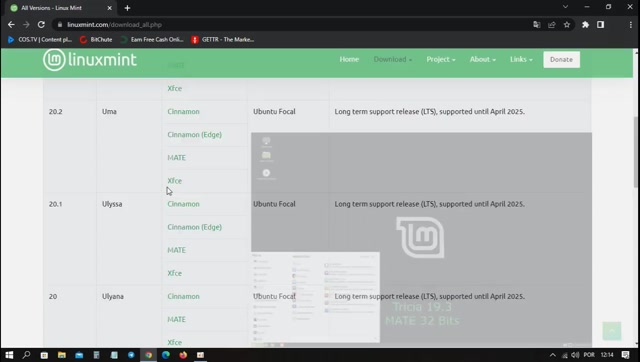This screenshot has width=640, height=362.
Task: Open Cinnamon link for 20 Ulyana
Action: 183,296
